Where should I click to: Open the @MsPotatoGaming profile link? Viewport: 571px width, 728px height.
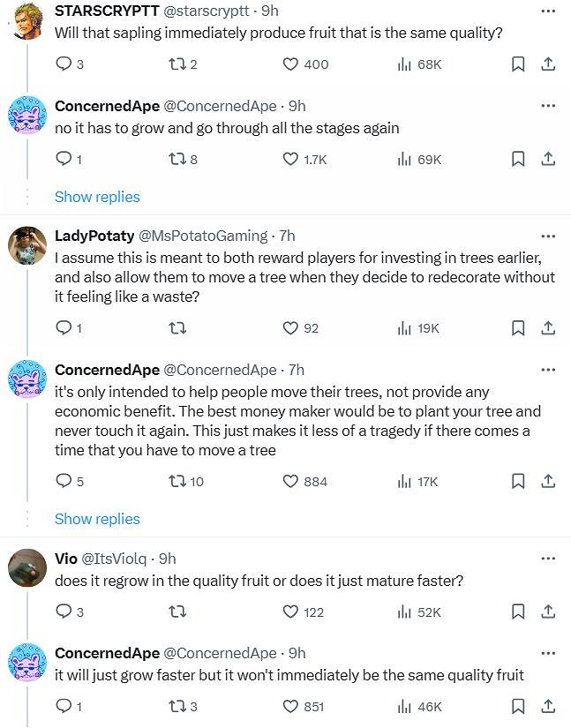tap(203, 236)
